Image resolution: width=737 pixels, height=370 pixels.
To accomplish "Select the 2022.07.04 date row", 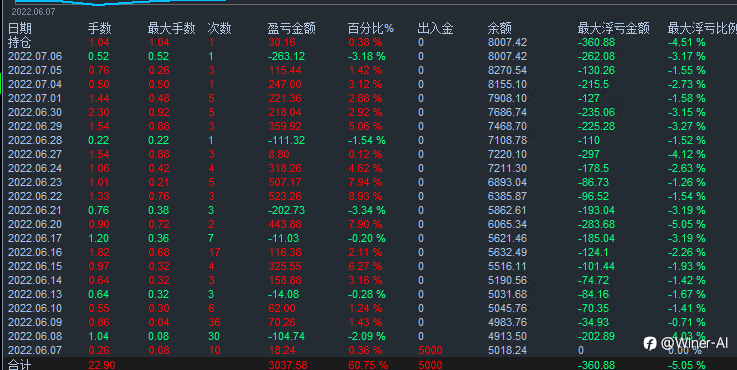I will pos(35,84).
